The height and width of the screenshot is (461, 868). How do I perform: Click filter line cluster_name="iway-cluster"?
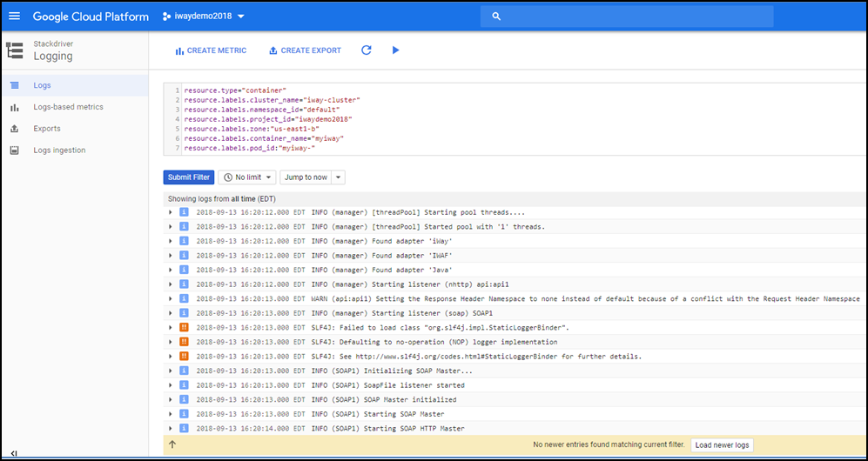pos(273,99)
